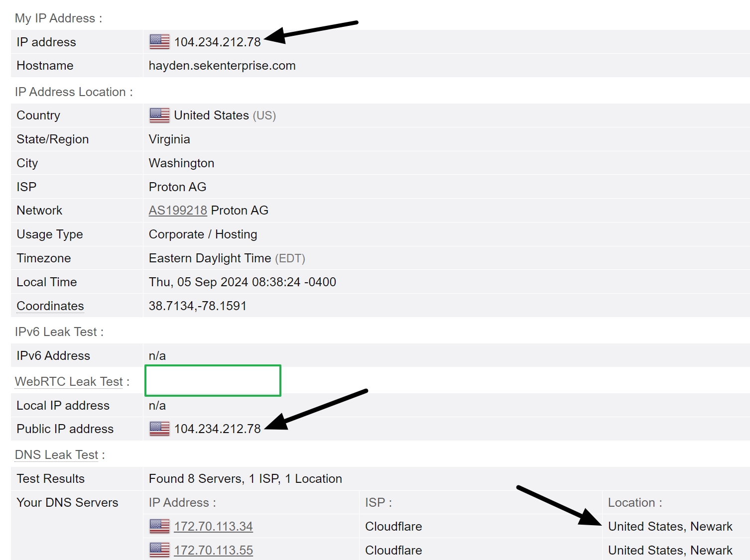This screenshot has height=560, width=750.
Task: Click the Coordinates label link
Action: pos(50,306)
